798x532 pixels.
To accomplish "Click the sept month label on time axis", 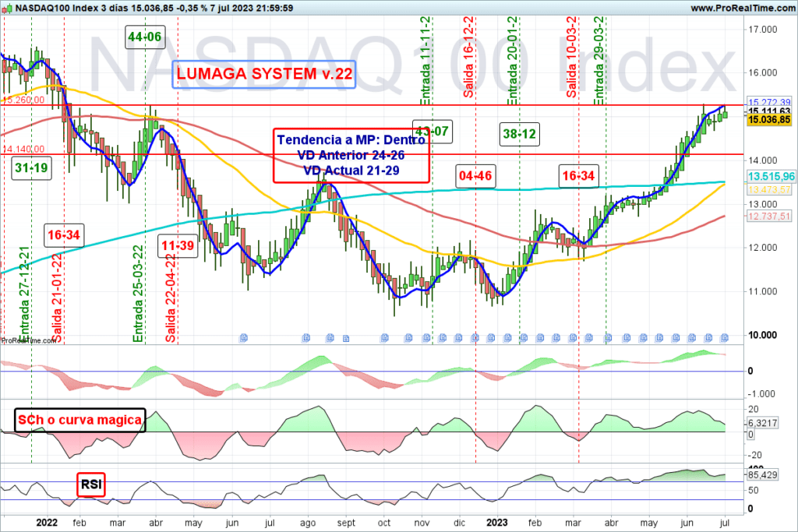I will (346, 523).
